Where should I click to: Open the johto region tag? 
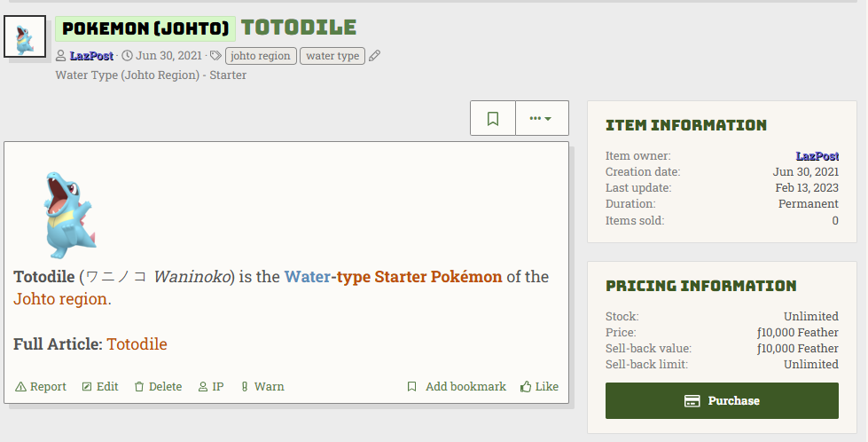pos(261,56)
